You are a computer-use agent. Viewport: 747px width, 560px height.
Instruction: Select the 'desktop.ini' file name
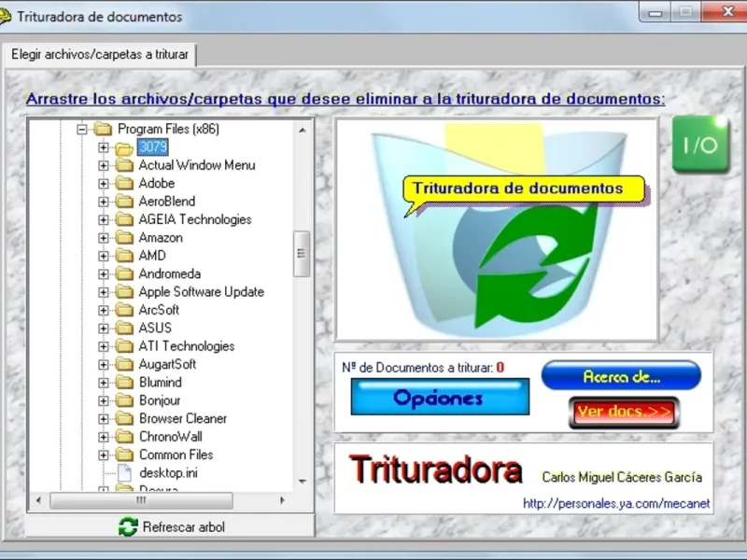tap(168, 473)
